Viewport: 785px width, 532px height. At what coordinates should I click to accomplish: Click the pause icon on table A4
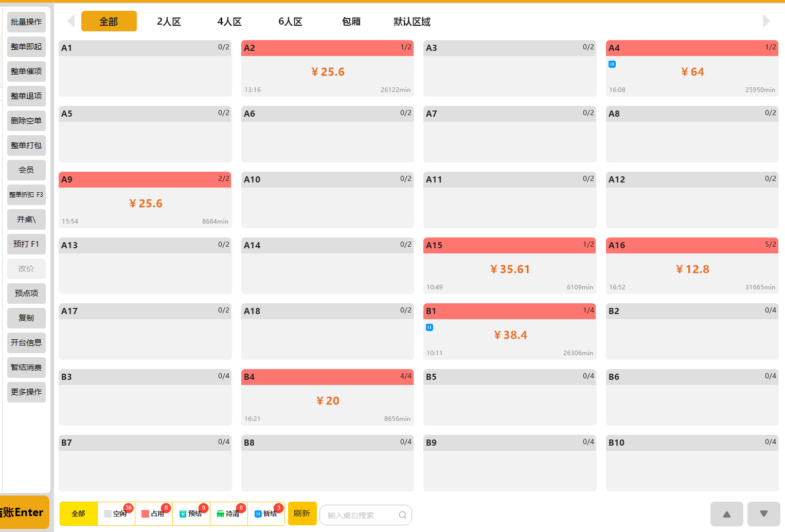[x=612, y=64]
